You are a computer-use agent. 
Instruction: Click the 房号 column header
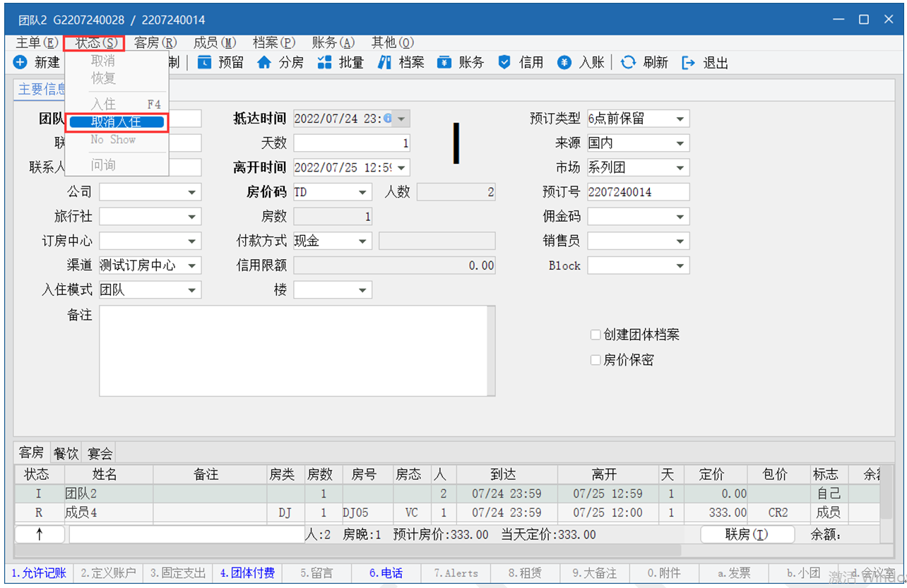click(x=368, y=475)
